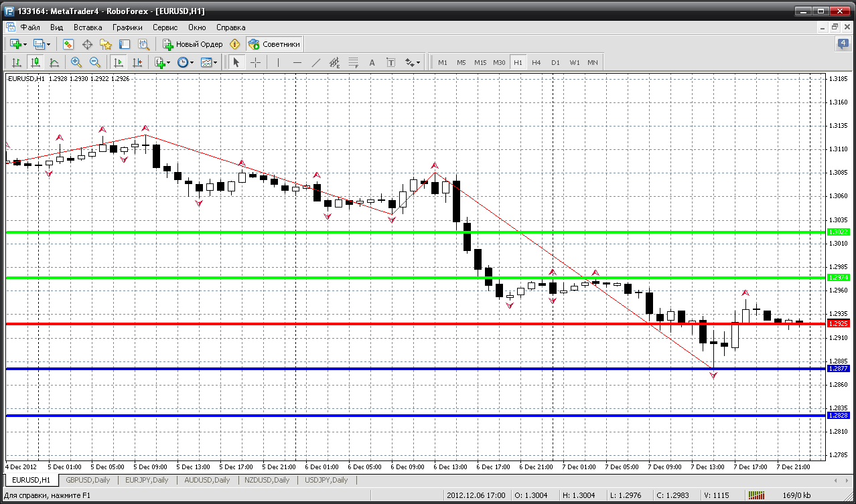856x504 pixels.
Task: Insert text with the A tool
Action: tap(372, 62)
